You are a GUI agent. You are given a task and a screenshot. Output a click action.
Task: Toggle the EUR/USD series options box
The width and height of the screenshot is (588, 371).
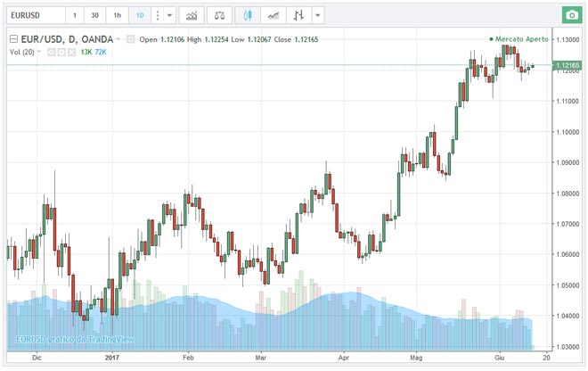(x=131, y=39)
